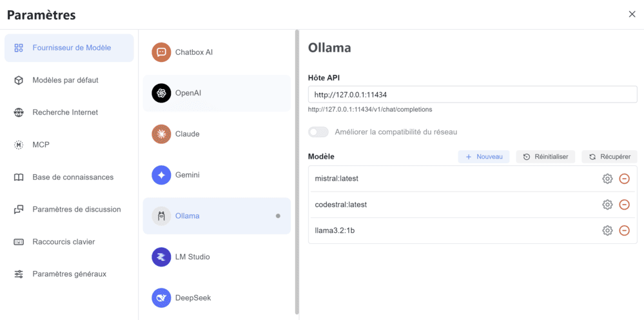The width and height of the screenshot is (644, 320).
Task: Select the OpenAI logo icon
Action: [161, 94]
